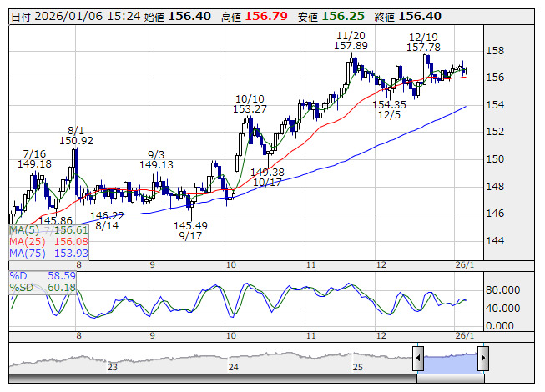The height and width of the screenshot is (392, 545).
Task: Click the highlighted blue range selection area
Action: 450,359
